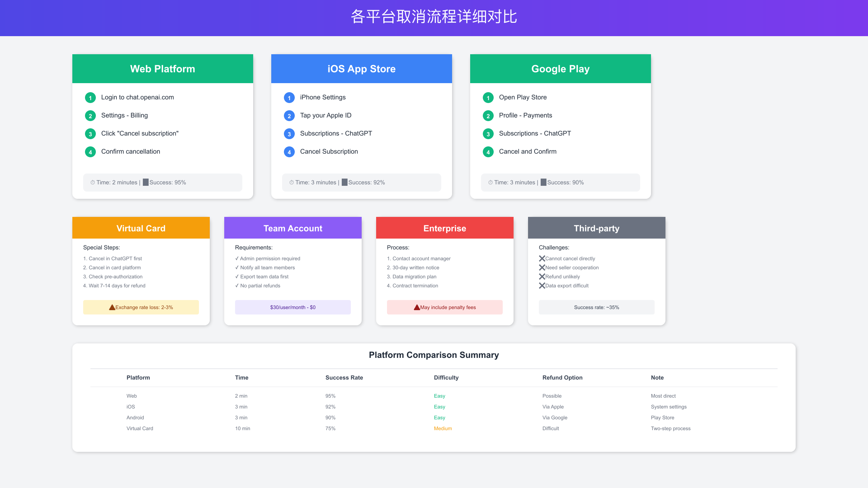Click the square icon before Success: 92%
868x488 pixels.
[345, 182]
